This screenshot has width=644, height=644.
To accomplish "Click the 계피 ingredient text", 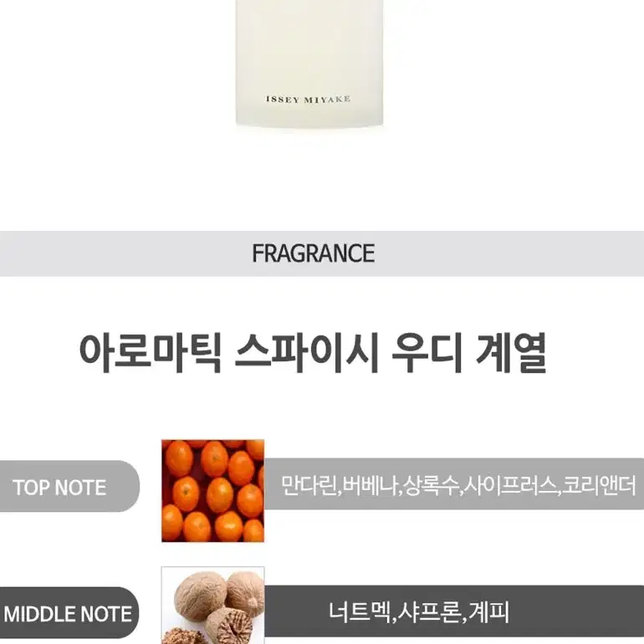I will (488, 612).
